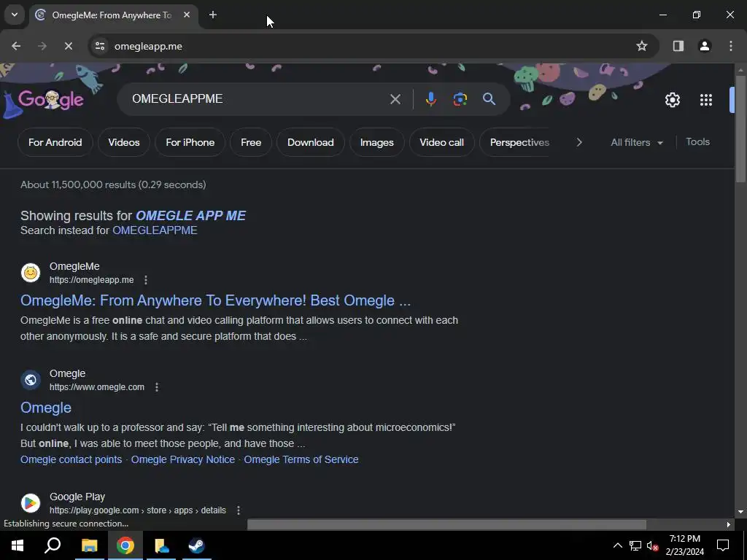Viewport: 747px width, 560px height.
Task: Open a new browser tab
Action: [213, 15]
